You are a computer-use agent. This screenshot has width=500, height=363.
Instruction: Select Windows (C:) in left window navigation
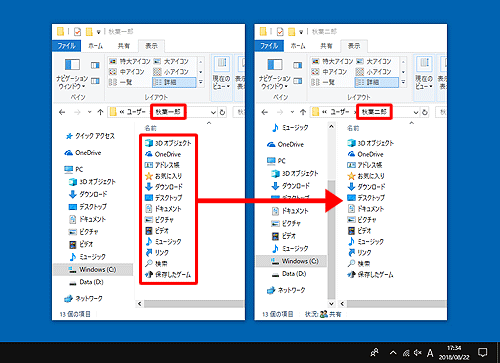click(93, 269)
